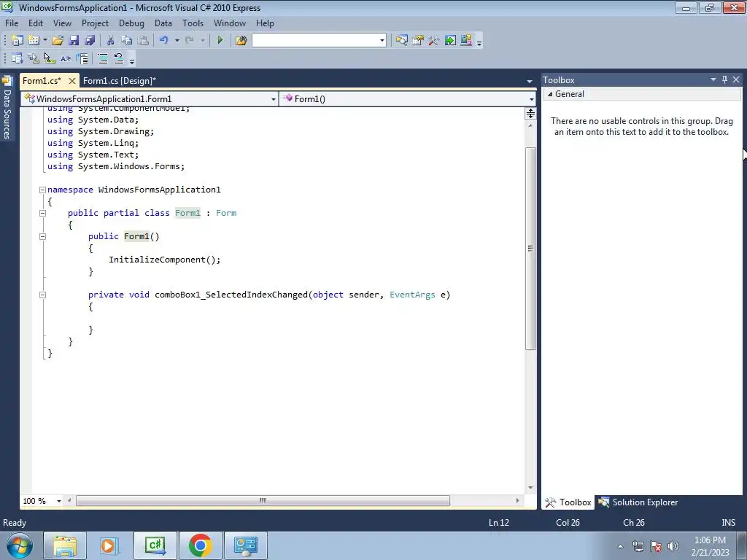Viewport: 747px width, 560px height.
Task: Click the scroll down arrow of code editor
Action: point(530,488)
